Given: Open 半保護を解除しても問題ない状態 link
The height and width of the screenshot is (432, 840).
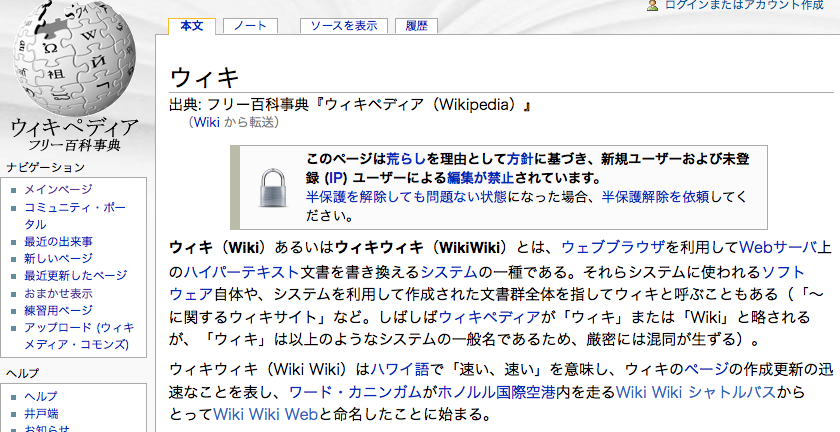Looking at the screenshot, I should click(406, 197).
